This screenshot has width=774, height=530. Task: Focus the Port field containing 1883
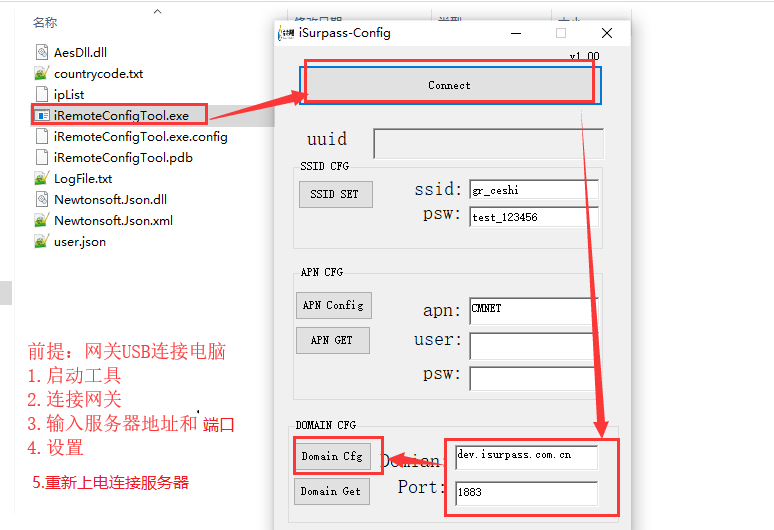pyautogui.click(x=527, y=493)
